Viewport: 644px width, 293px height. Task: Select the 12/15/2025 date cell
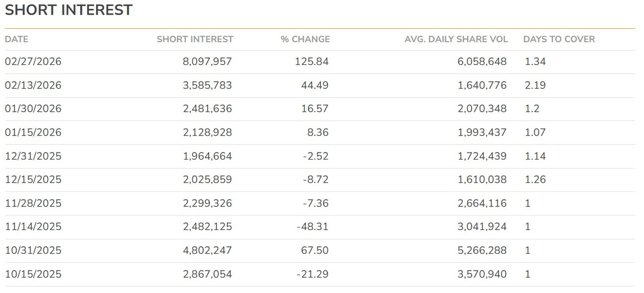click(33, 180)
